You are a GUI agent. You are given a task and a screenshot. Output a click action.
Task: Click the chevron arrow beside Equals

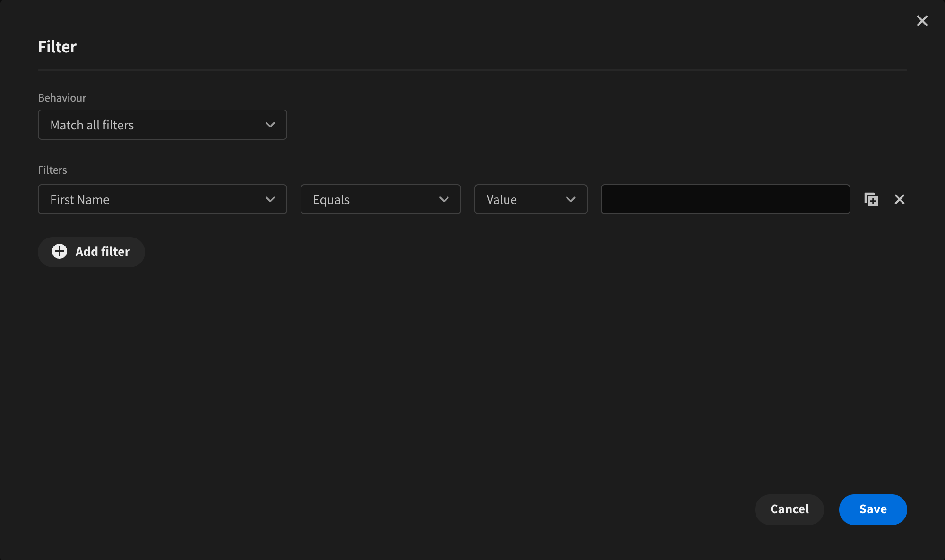[444, 199]
